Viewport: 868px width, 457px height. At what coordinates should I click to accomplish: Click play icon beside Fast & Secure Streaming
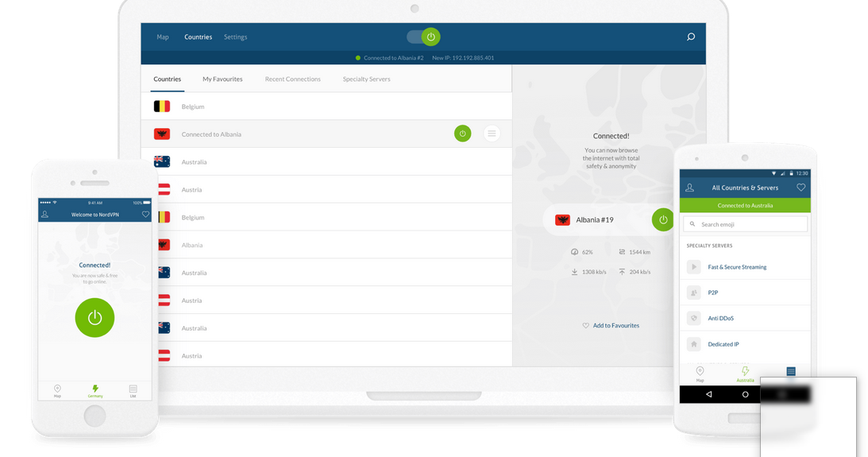(694, 267)
